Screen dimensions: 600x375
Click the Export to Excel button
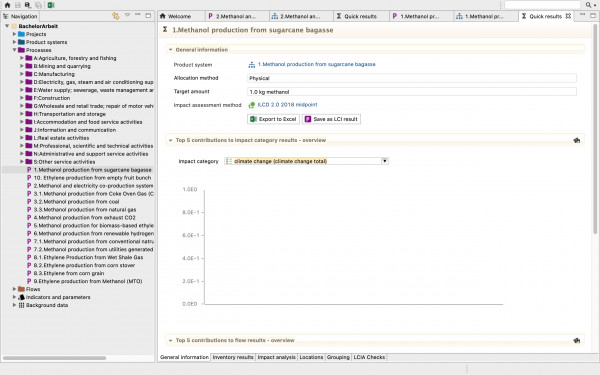click(273, 119)
